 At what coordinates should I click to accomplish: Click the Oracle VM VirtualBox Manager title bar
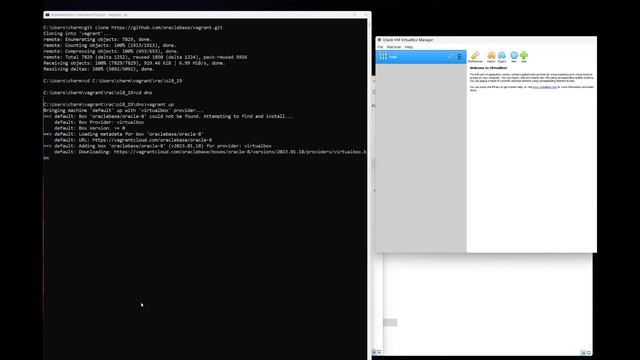[x=486, y=40]
